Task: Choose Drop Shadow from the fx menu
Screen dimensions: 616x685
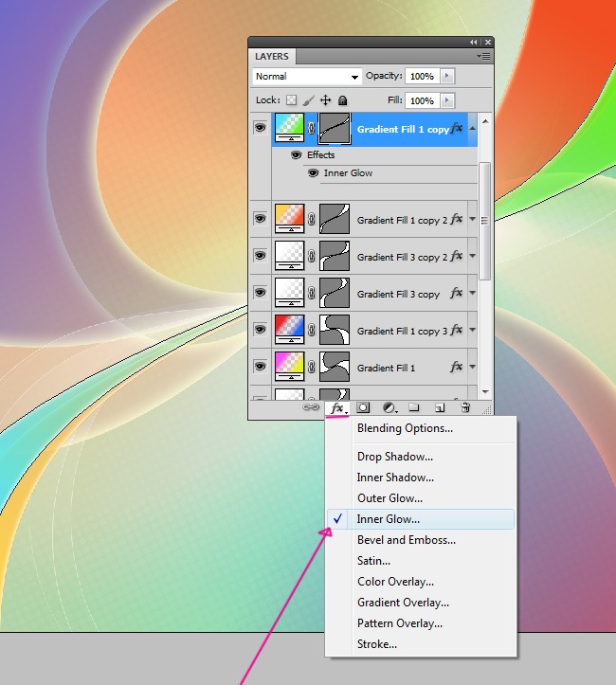Action: click(x=394, y=457)
